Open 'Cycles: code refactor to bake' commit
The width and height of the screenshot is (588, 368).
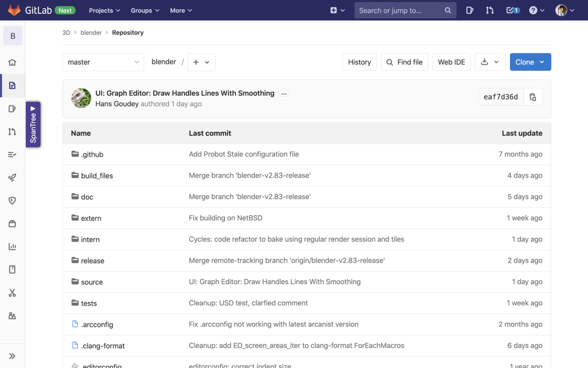click(297, 239)
